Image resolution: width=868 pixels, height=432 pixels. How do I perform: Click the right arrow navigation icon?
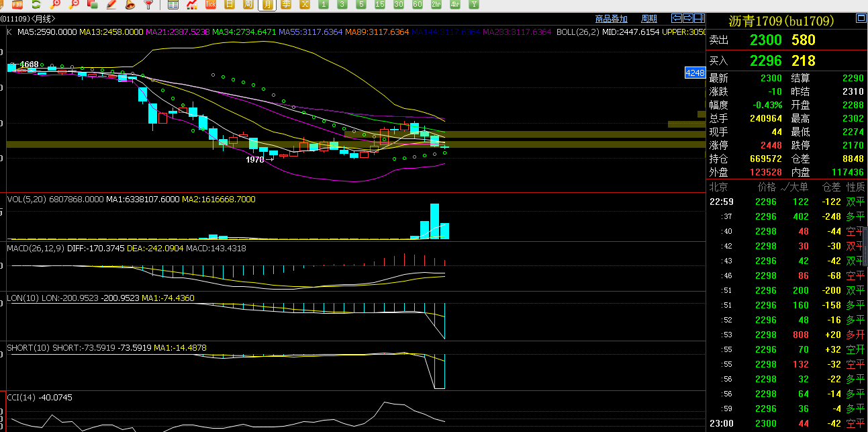pyautogui.click(x=688, y=18)
